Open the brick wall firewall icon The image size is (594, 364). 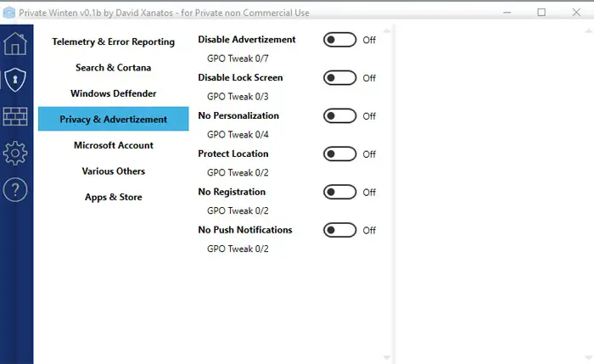coord(15,117)
